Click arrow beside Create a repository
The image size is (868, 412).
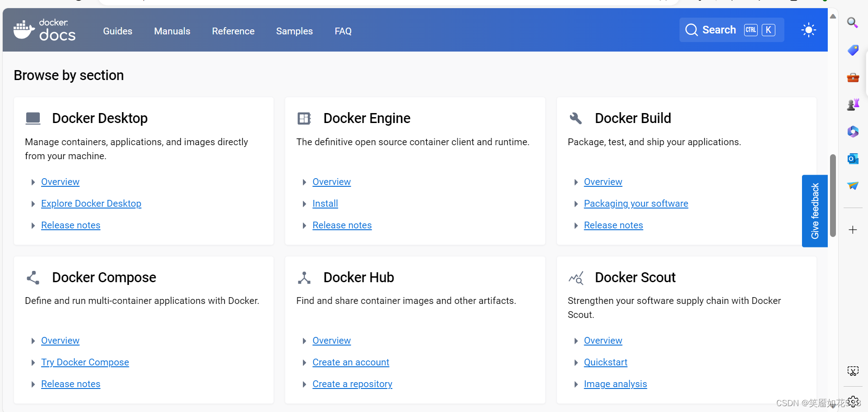(x=304, y=384)
